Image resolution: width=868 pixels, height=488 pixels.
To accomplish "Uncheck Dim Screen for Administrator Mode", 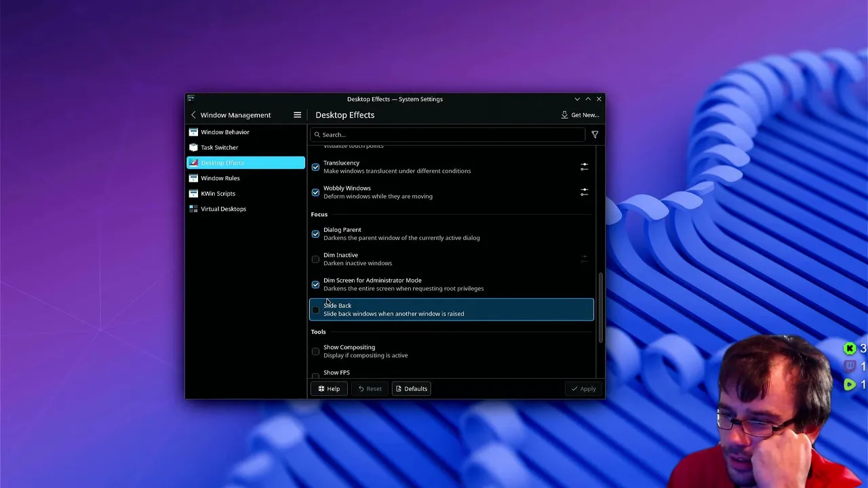I will pos(315,285).
